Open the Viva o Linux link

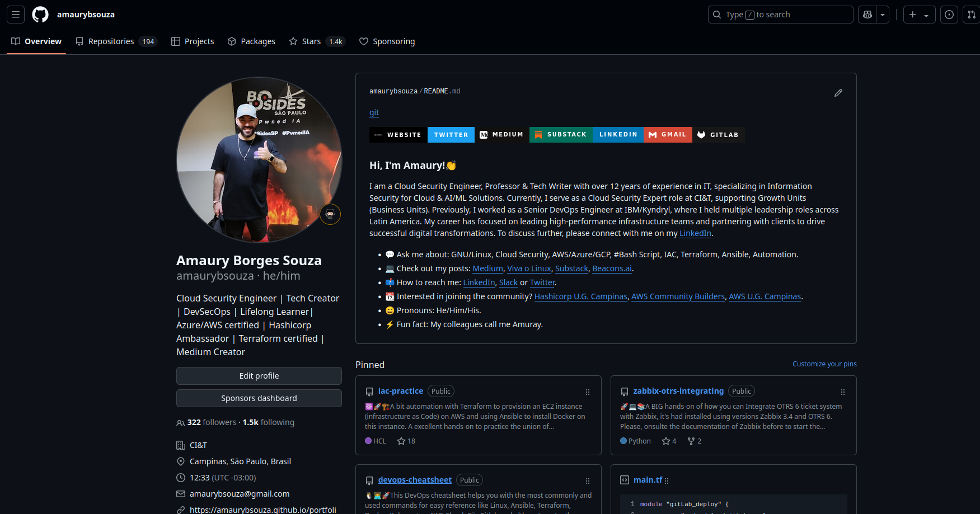pos(529,268)
